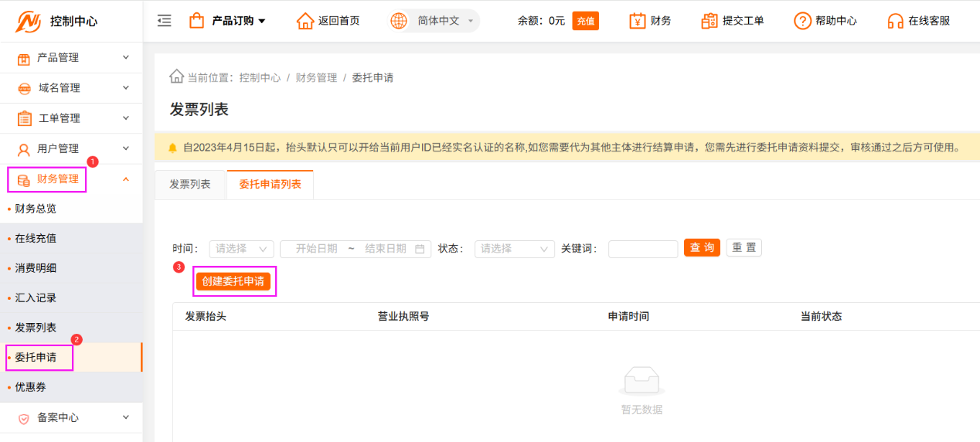This screenshot has width=980, height=442.
Task: Click the 返回首页 link text
Action: (x=339, y=21)
